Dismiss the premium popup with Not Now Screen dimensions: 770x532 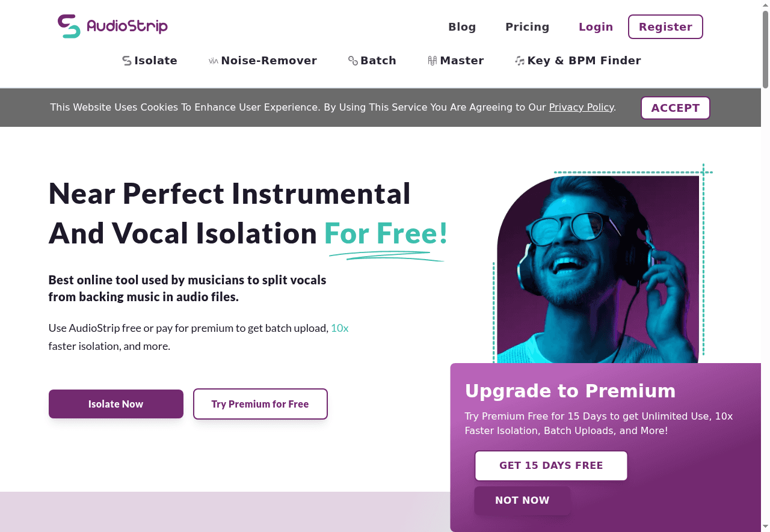[522, 500]
